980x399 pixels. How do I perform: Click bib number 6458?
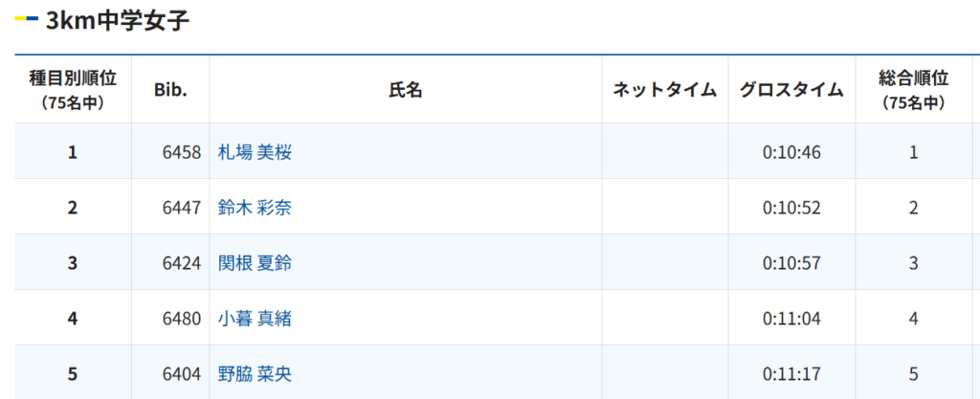coord(182,152)
